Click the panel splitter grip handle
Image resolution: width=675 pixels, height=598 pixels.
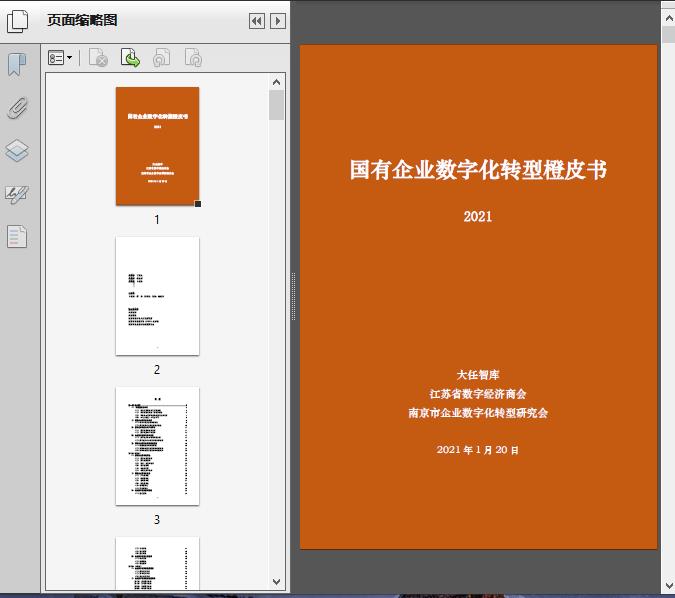293,296
